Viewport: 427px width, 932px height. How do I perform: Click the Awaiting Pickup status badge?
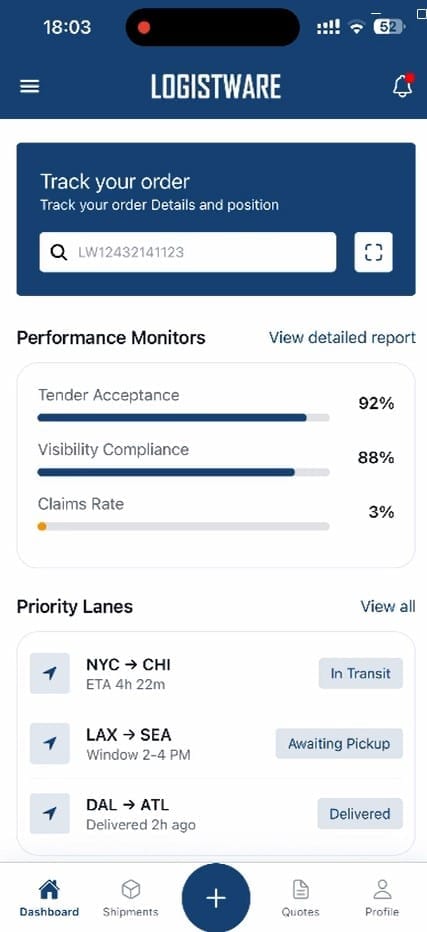[339, 744]
